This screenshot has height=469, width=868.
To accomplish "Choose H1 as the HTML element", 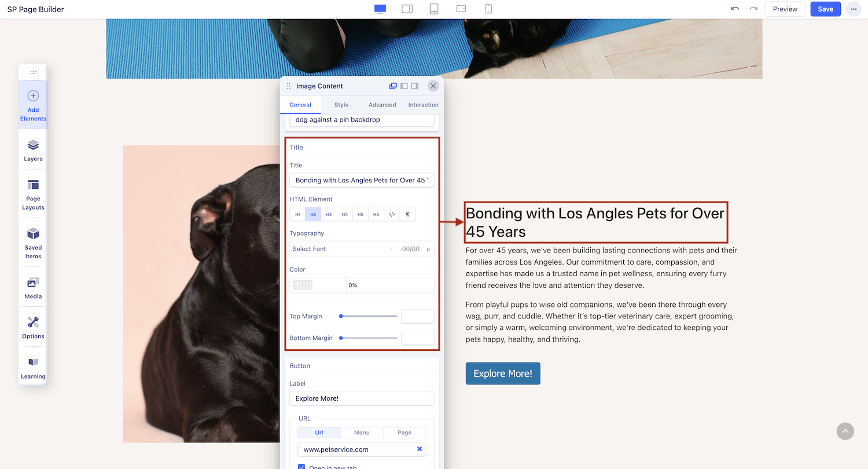I will (x=297, y=214).
